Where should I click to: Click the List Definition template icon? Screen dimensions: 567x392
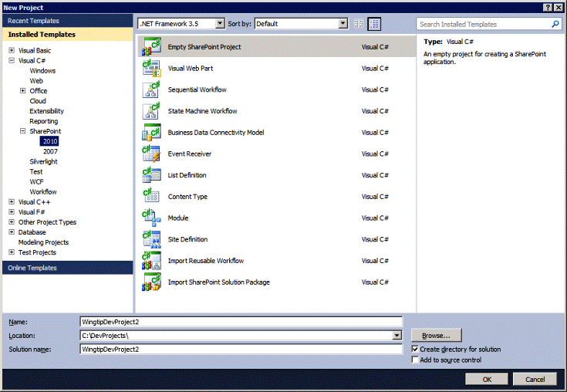pyautogui.click(x=151, y=175)
